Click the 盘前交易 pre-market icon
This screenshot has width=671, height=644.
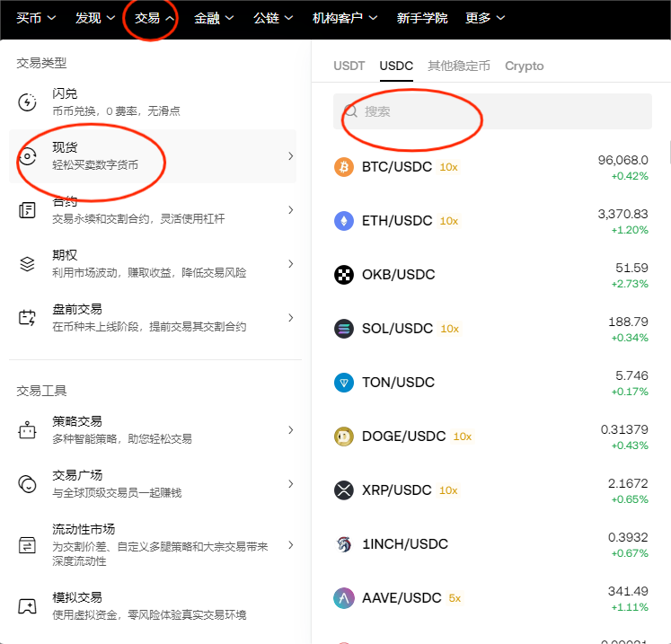pos(27,318)
